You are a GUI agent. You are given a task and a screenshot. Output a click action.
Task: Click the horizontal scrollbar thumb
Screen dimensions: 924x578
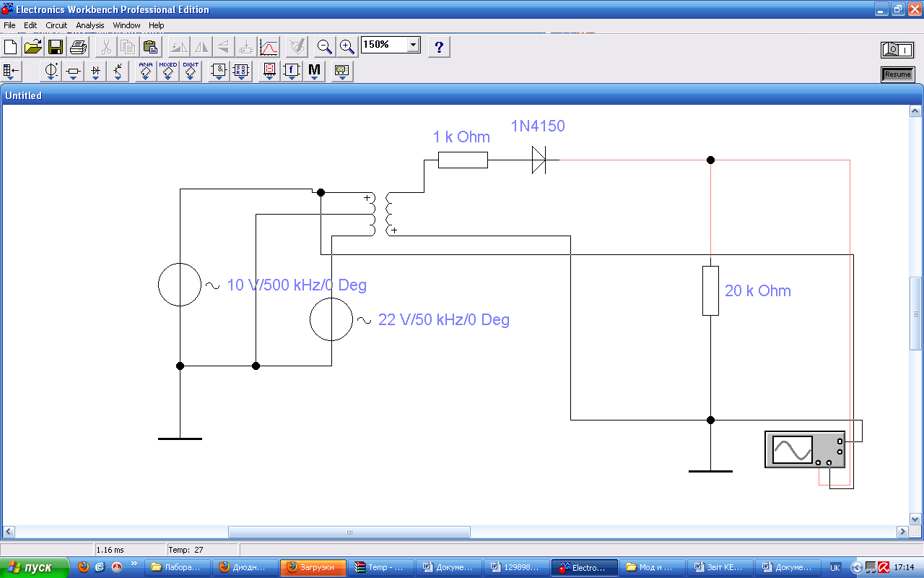pyautogui.click(x=349, y=532)
